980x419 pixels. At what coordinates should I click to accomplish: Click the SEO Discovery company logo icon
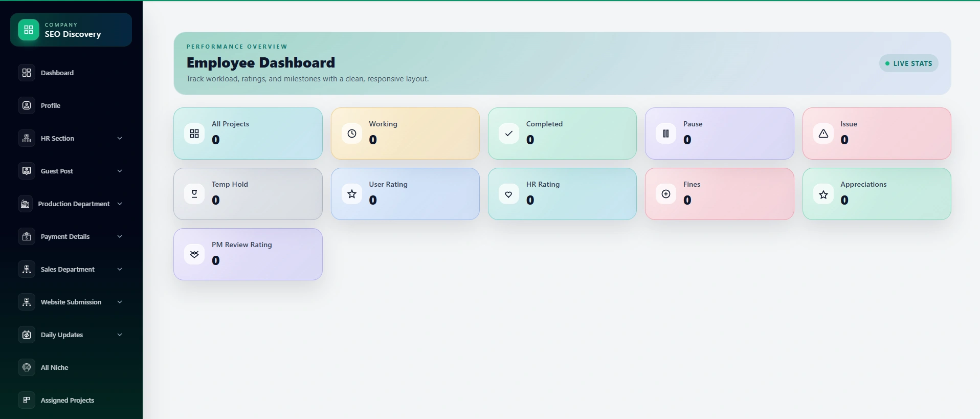click(29, 30)
